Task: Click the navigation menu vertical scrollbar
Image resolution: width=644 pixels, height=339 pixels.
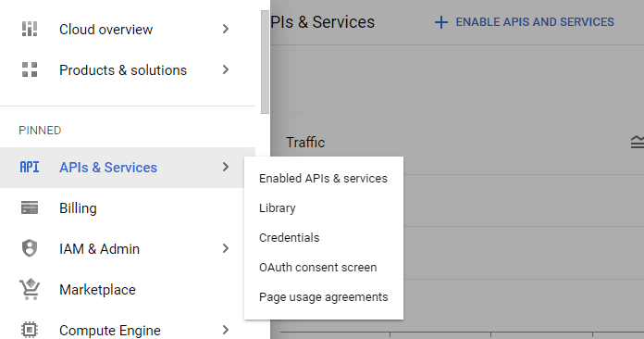Action: tap(265, 62)
